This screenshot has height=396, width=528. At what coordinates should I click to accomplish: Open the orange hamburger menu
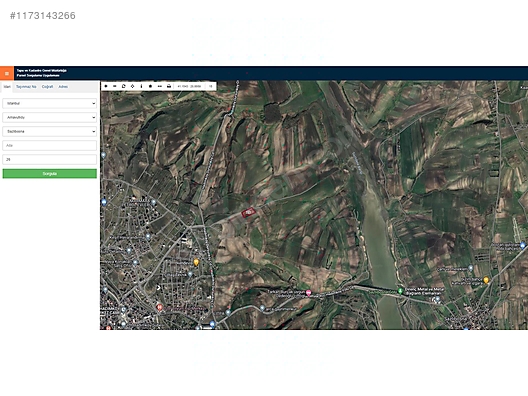[x=7, y=73]
